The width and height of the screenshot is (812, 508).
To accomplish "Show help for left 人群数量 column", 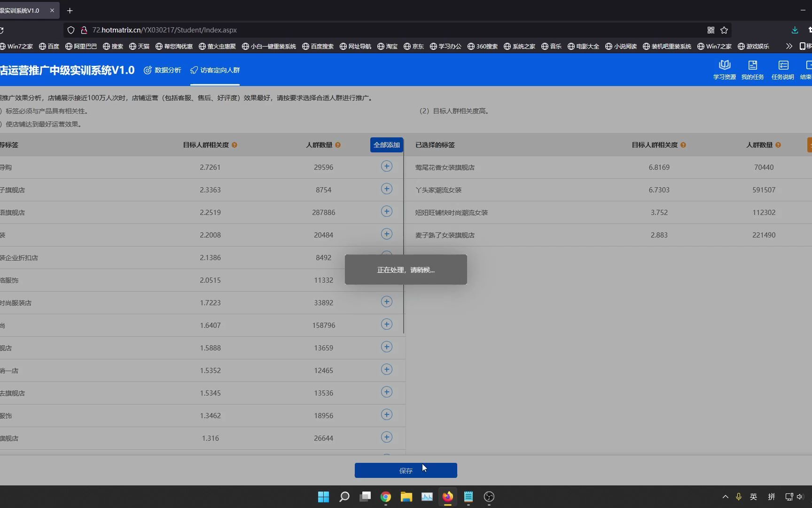I will [338, 145].
